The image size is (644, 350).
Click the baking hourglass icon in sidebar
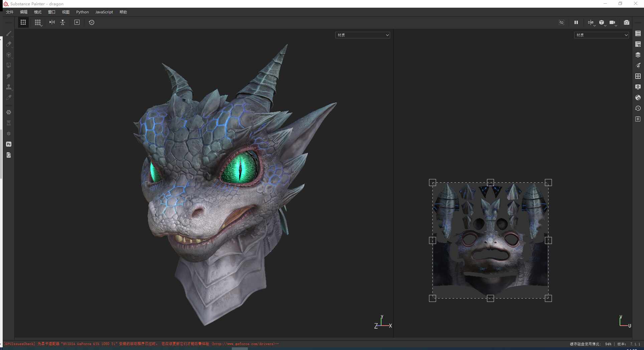tap(9, 123)
